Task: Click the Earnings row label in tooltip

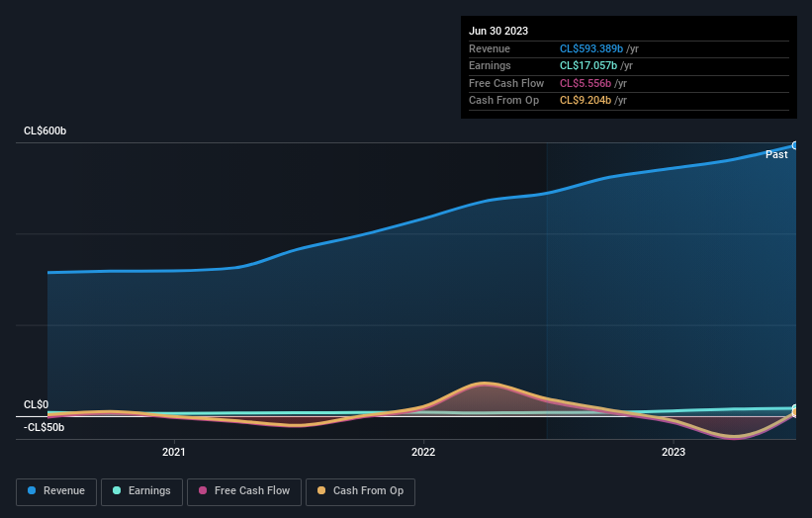Action: pyautogui.click(x=490, y=65)
